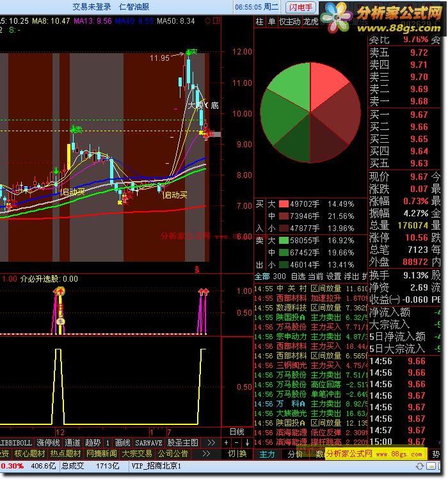Open the 核心题材 tab

pos(29,453)
